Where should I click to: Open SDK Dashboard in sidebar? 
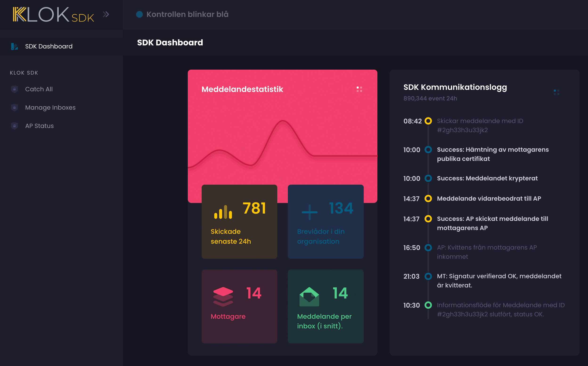49,46
